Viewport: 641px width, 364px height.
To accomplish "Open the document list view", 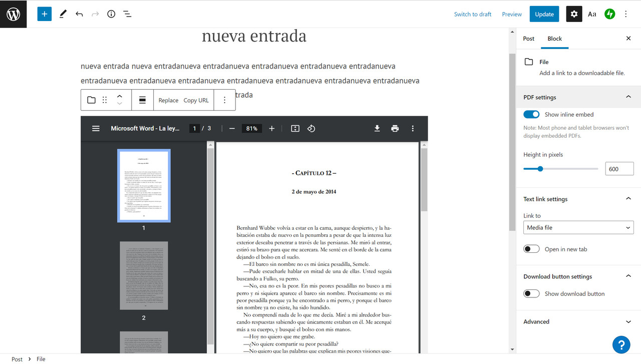I will (127, 14).
